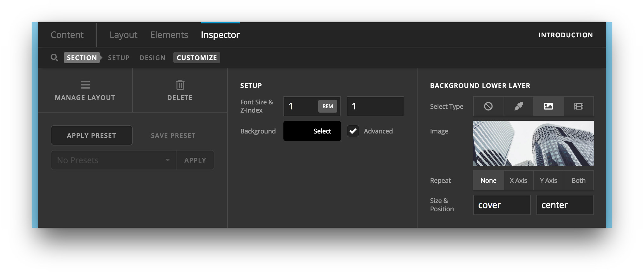The width and height of the screenshot is (644, 272).
Task: Click the center position input field
Action: (x=565, y=205)
